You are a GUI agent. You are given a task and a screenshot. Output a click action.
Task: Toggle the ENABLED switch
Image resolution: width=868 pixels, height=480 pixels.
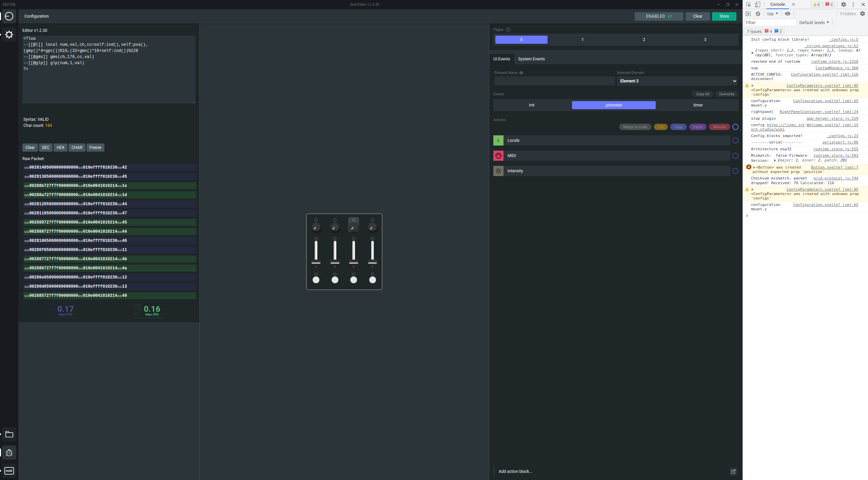point(658,16)
